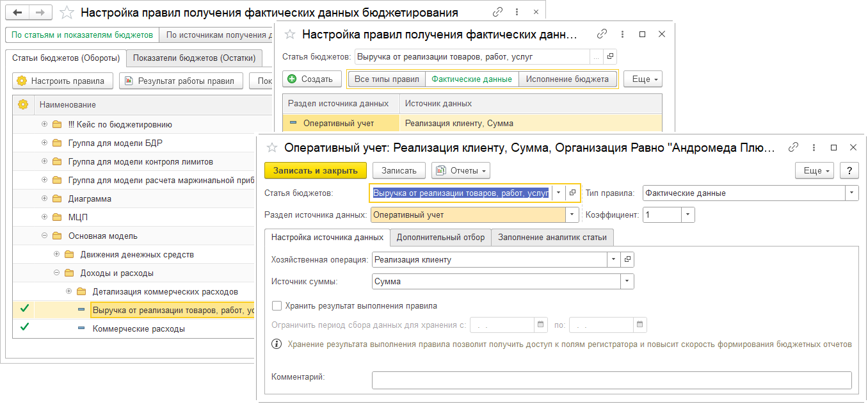Open the Отчеты reports menu button

pyautogui.click(x=461, y=170)
